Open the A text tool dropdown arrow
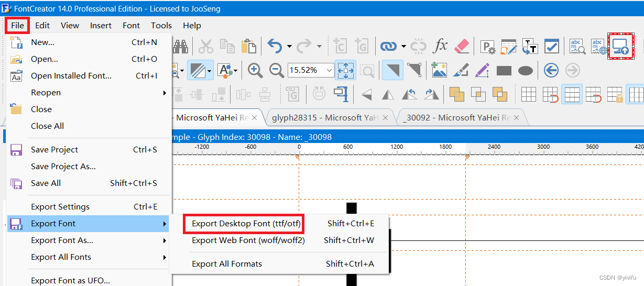Screen dimensions: 644x286 click(x=235, y=70)
